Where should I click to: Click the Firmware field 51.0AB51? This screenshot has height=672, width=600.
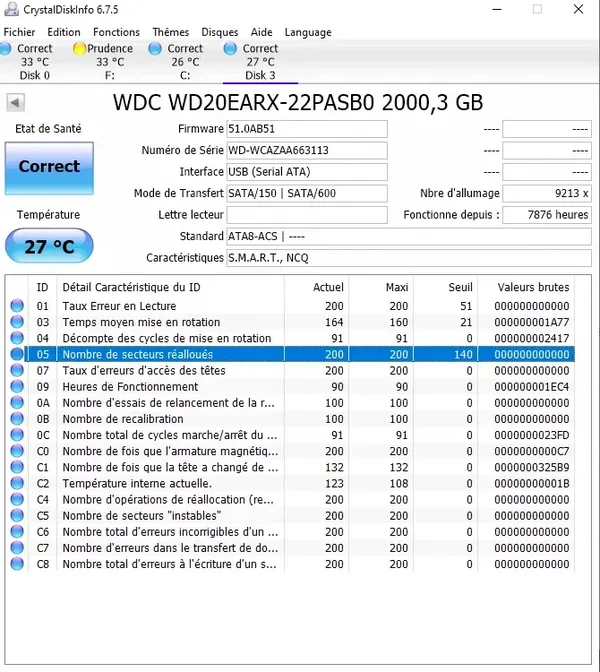point(307,129)
